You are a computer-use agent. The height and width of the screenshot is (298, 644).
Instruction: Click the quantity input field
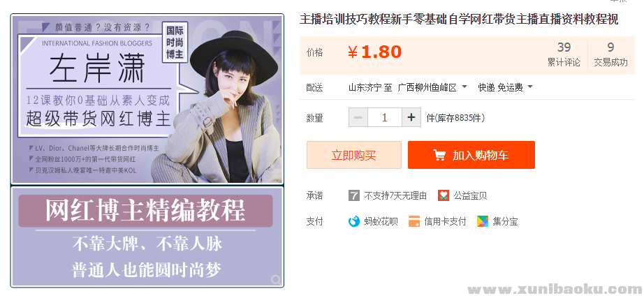click(384, 118)
